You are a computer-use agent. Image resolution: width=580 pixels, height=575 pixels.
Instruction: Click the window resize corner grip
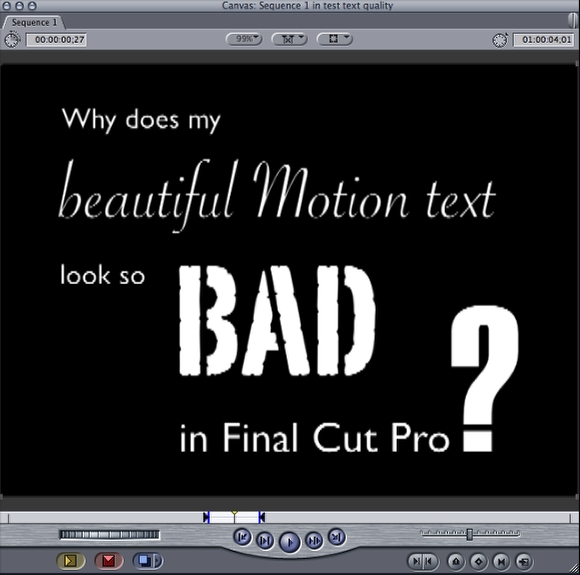point(574,569)
